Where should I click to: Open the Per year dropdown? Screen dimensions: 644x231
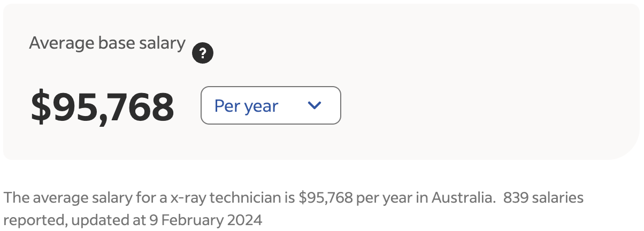(x=270, y=105)
